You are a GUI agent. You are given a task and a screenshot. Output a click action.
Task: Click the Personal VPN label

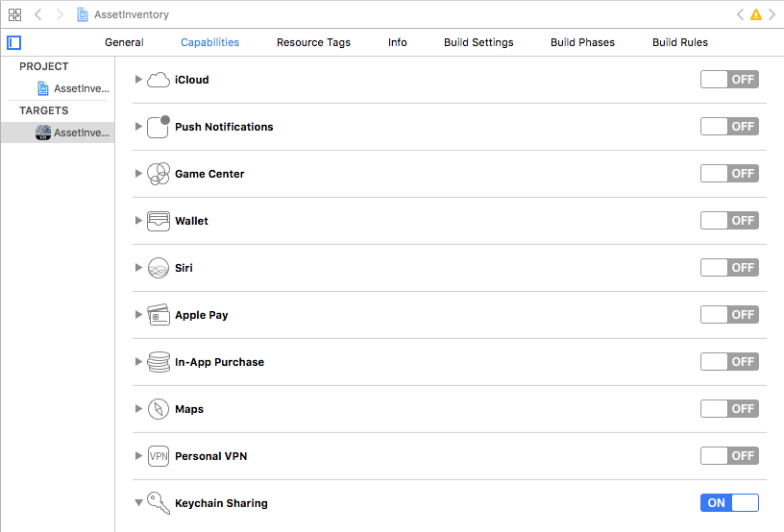tap(211, 456)
